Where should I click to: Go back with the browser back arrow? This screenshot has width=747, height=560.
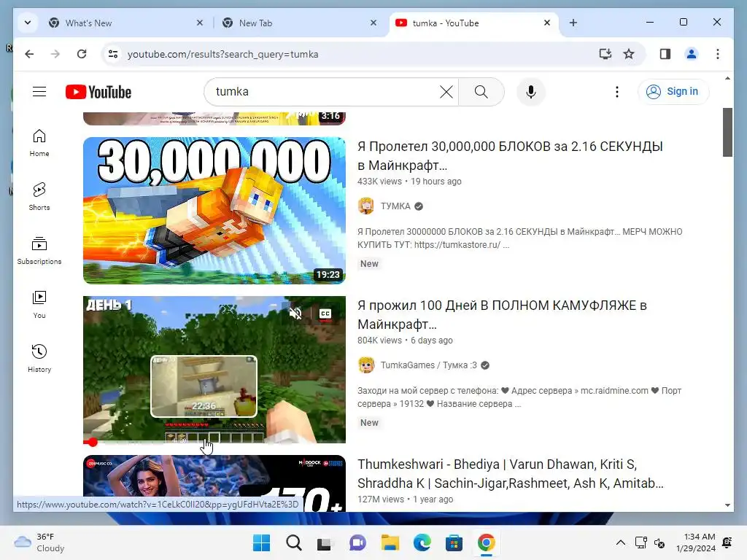(29, 54)
